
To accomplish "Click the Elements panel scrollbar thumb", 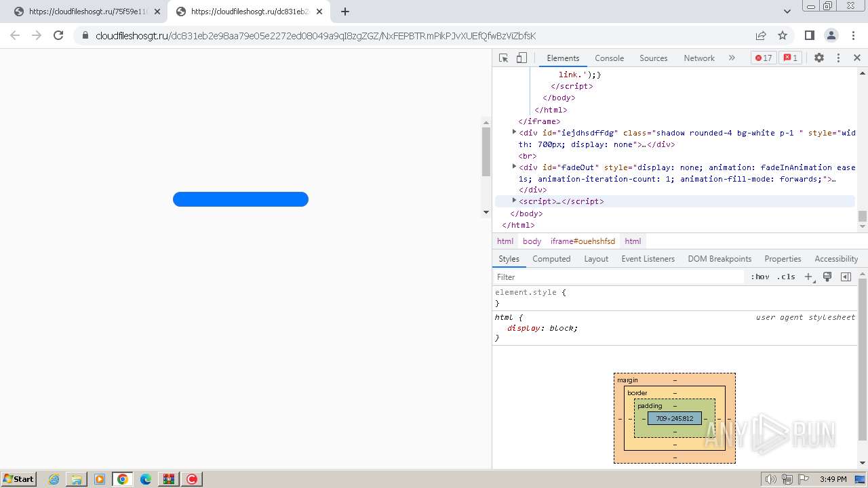I will click(863, 216).
